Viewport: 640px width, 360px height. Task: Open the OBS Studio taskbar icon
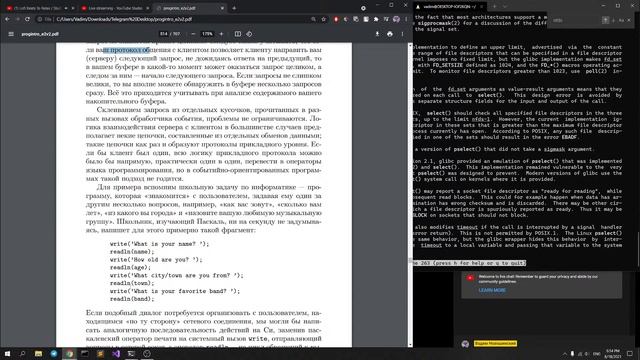pyautogui.click(x=147, y=353)
